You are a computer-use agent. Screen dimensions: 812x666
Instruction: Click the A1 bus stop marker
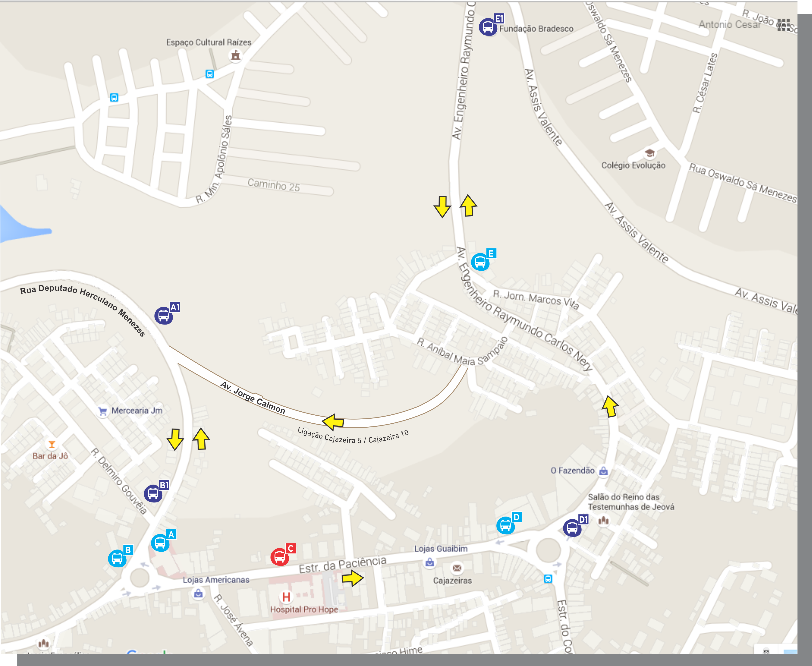(x=164, y=316)
